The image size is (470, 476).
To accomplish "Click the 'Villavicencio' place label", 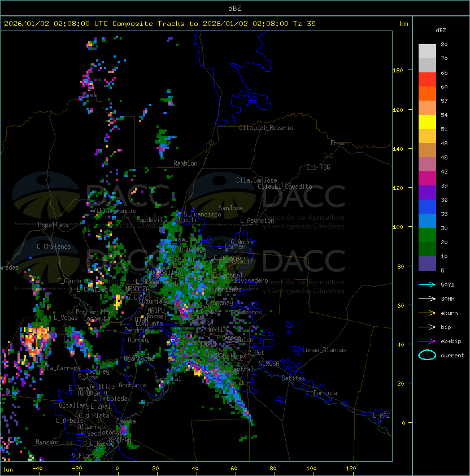I will tap(114, 211).
